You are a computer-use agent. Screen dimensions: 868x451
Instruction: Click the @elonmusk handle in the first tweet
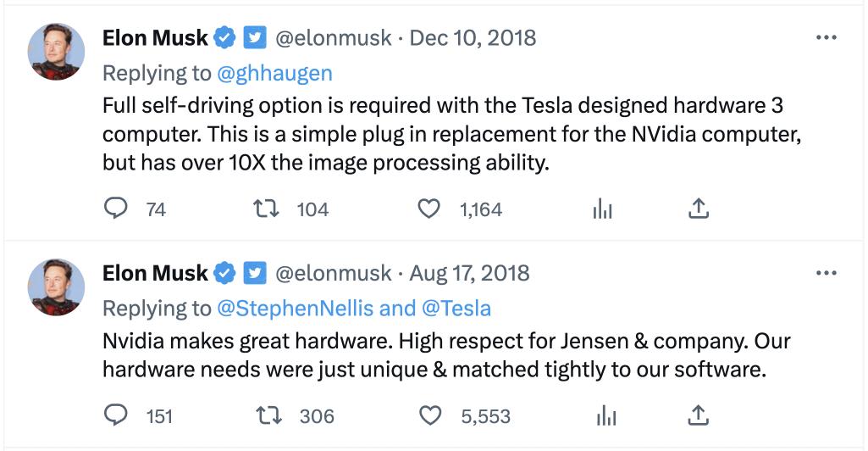pos(334,38)
